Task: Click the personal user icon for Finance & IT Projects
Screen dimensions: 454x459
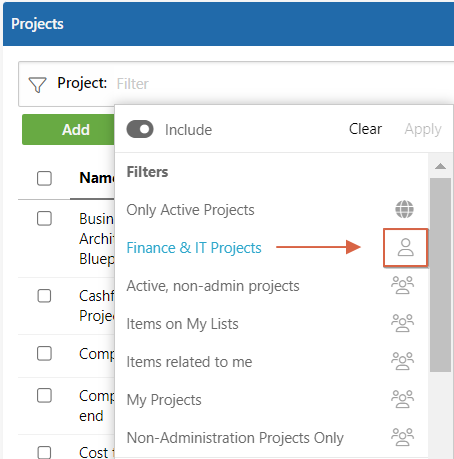Action: [x=405, y=247]
